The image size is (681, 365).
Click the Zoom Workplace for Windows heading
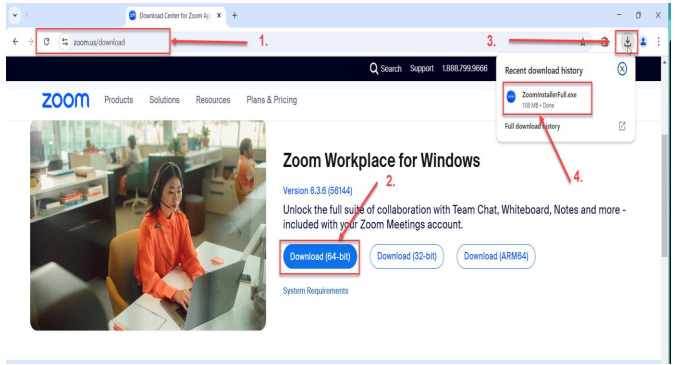tap(381, 160)
